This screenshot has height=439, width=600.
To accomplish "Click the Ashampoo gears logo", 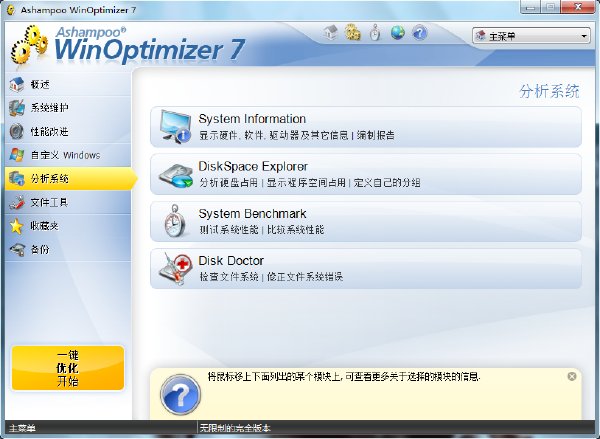I will pos(29,47).
